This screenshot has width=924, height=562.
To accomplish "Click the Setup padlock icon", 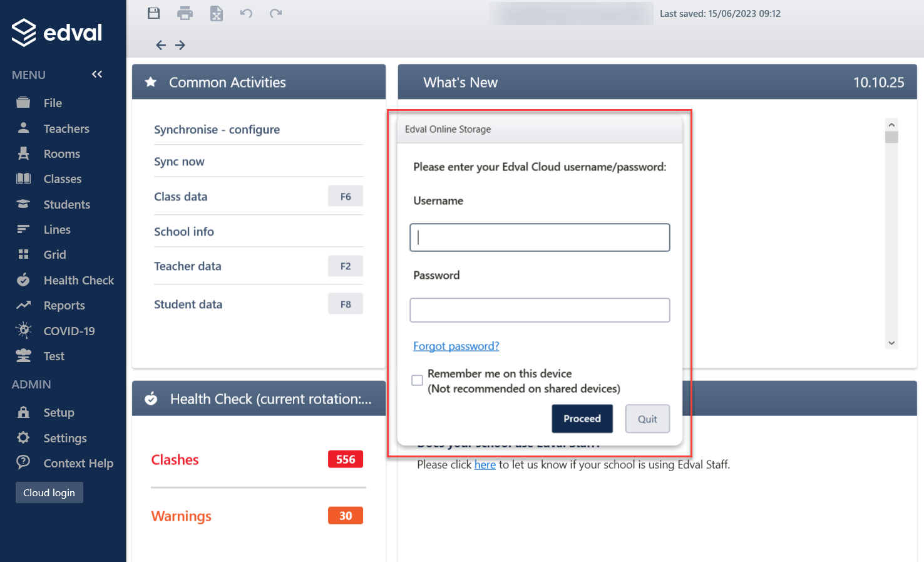I will coord(23,412).
